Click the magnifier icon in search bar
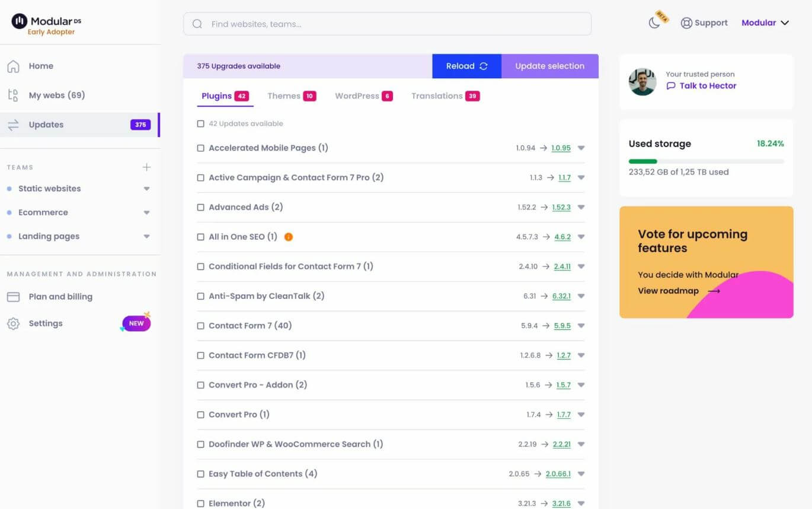The image size is (812, 509). (197, 24)
